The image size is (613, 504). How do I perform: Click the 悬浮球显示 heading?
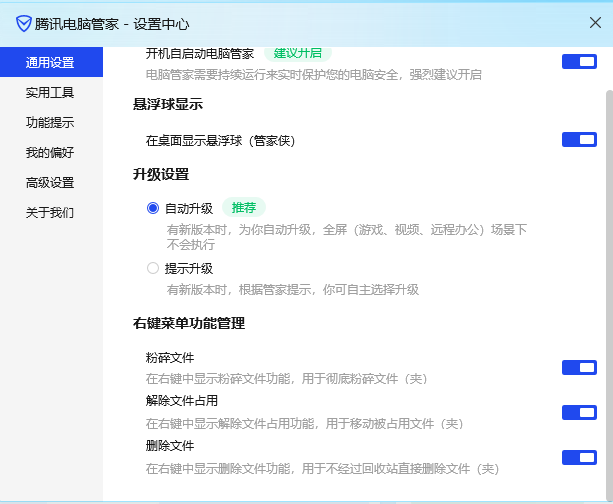point(168,104)
